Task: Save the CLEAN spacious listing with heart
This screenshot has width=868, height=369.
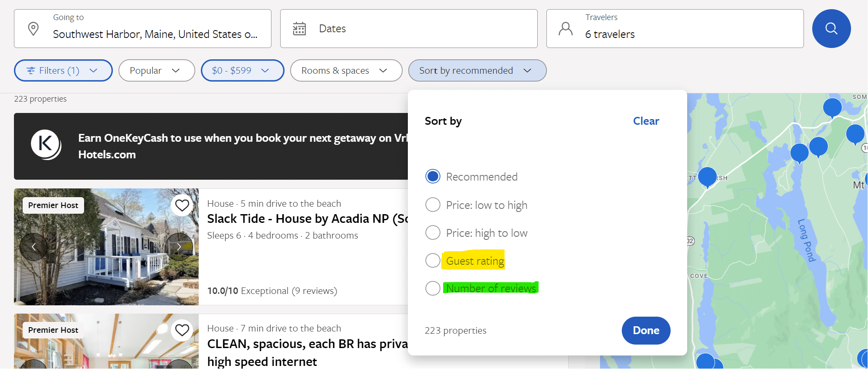Action: point(182,330)
